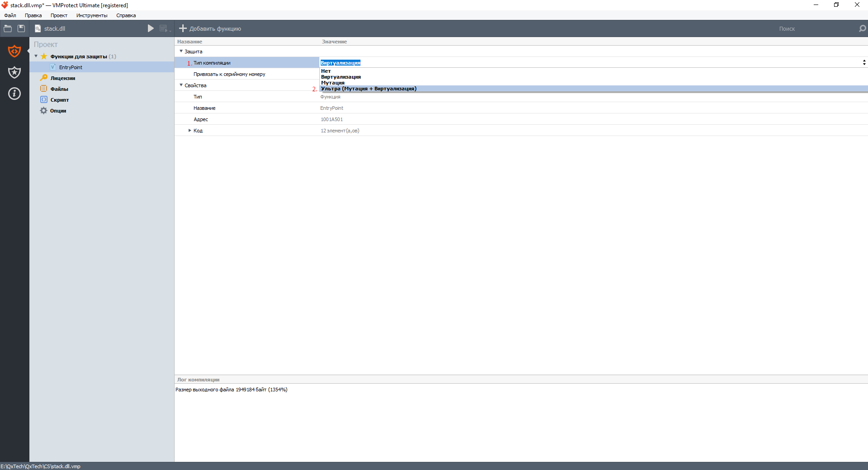Select the Название property row

(521, 108)
